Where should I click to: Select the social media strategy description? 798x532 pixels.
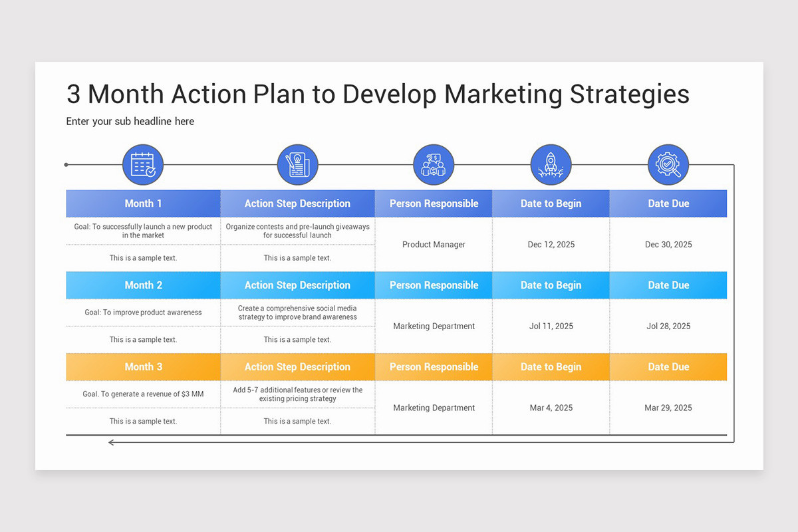(297, 313)
